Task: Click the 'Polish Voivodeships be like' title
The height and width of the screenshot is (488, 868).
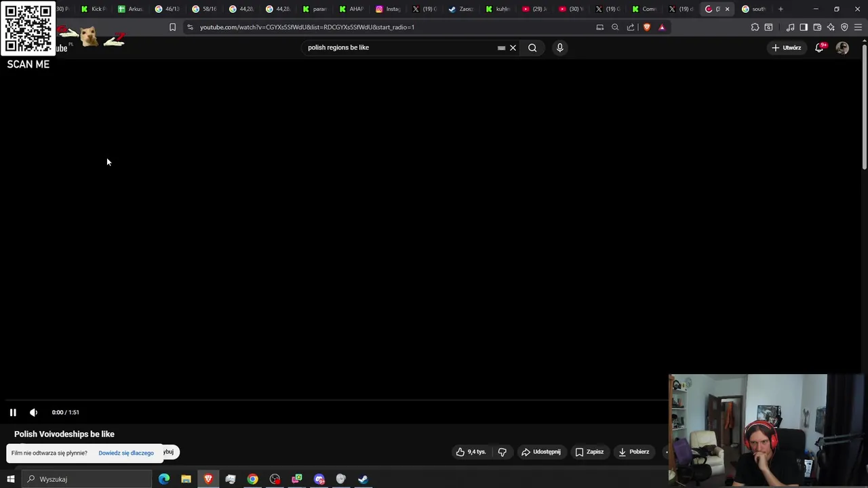Action: point(64,434)
